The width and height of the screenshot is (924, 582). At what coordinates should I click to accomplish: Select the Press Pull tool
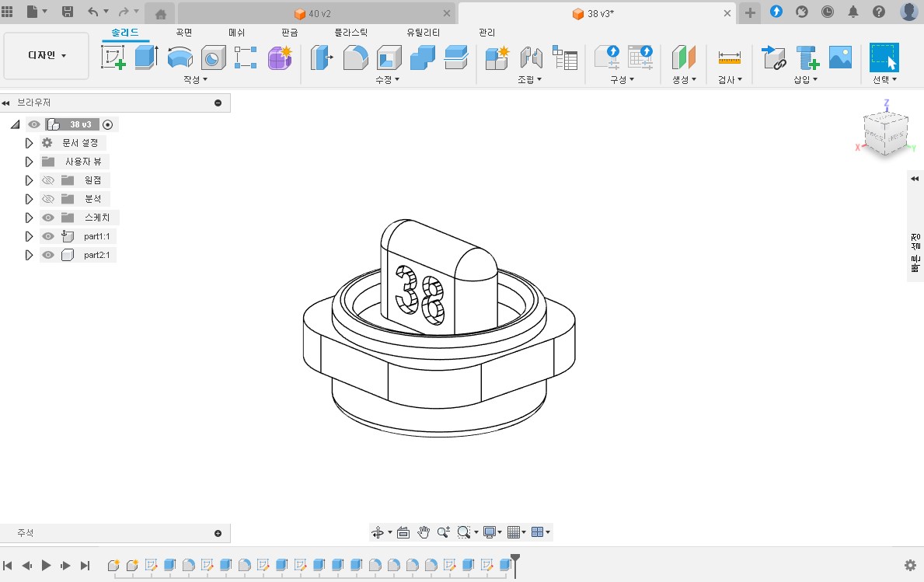click(322, 58)
